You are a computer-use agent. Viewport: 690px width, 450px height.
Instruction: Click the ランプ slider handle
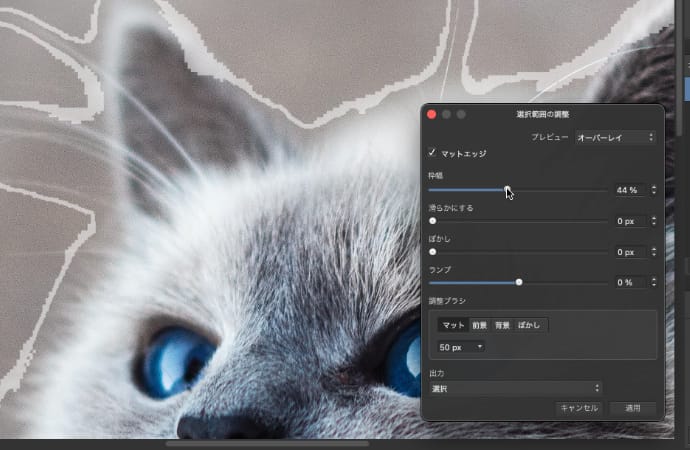click(519, 283)
